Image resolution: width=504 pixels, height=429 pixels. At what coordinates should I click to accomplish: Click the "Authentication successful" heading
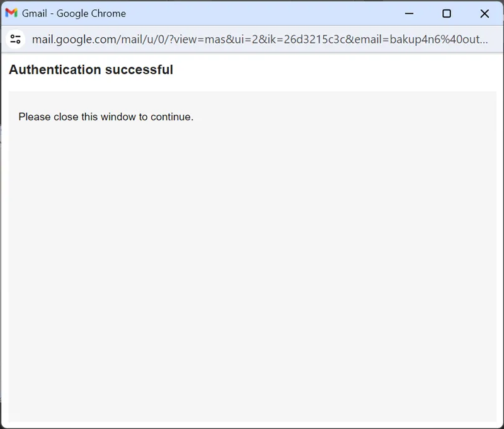click(91, 70)
